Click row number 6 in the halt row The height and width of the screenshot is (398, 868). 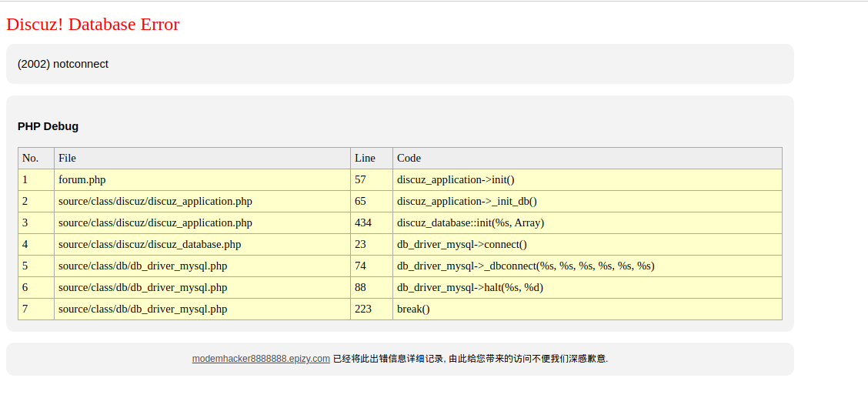tap(36, 288)
